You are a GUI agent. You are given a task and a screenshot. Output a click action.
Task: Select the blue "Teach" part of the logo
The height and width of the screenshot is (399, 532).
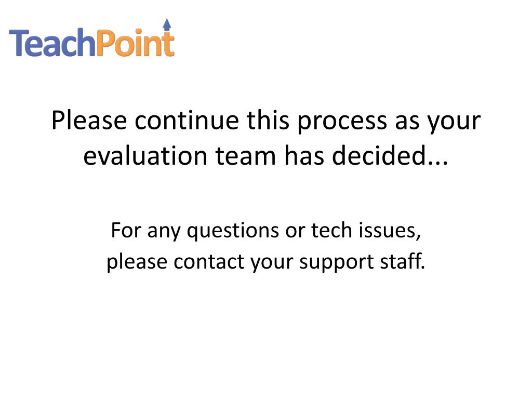(x=51, y=43)
